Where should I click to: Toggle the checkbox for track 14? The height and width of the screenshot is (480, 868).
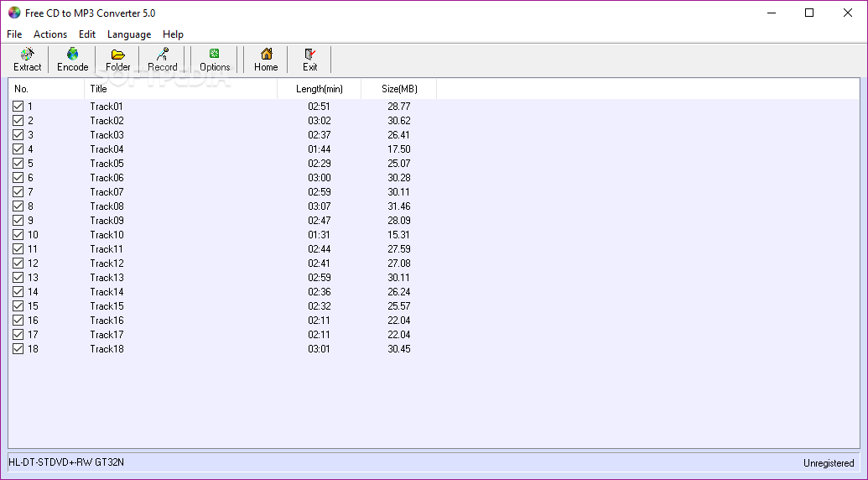click(x=18, y=292)
